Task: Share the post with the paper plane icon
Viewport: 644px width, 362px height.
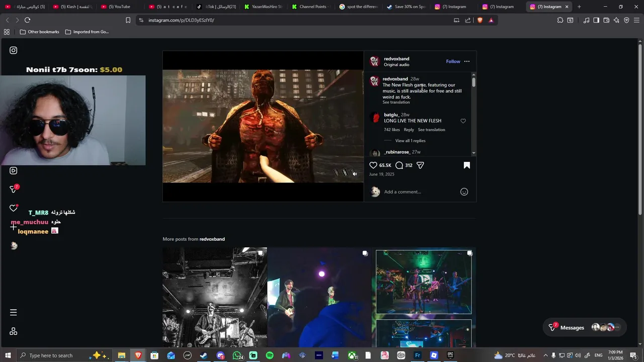Action: (x=420, y=165)
